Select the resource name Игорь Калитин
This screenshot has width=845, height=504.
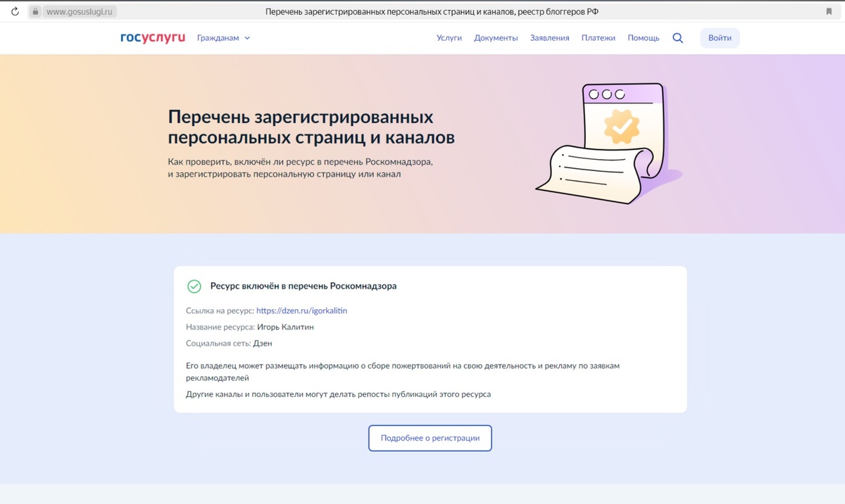pyautogui.click(x=285, y=327)
